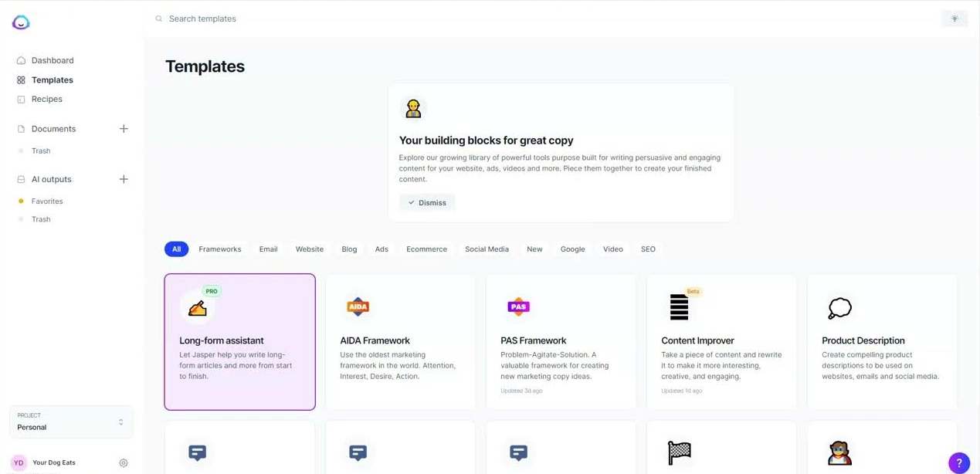
Task: Click the Content Improver stacked lines icon
Action: [679, 307]
